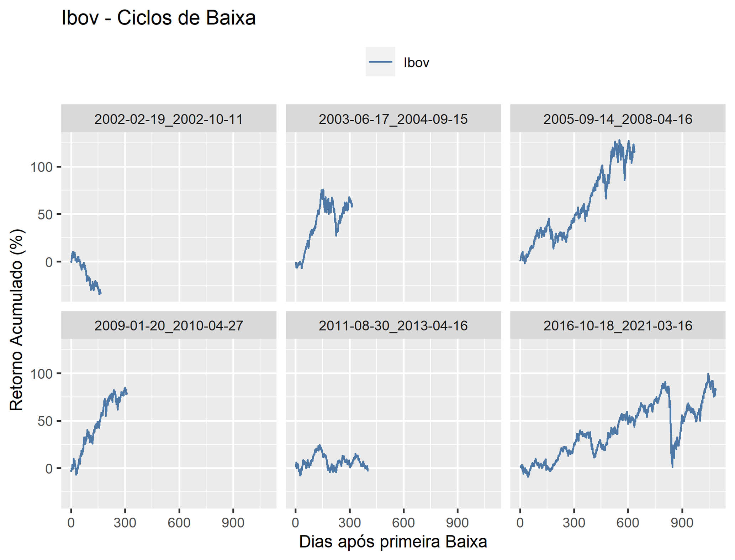Click the Ibov legend label
The image size is (735, 560).
[416, 63]
